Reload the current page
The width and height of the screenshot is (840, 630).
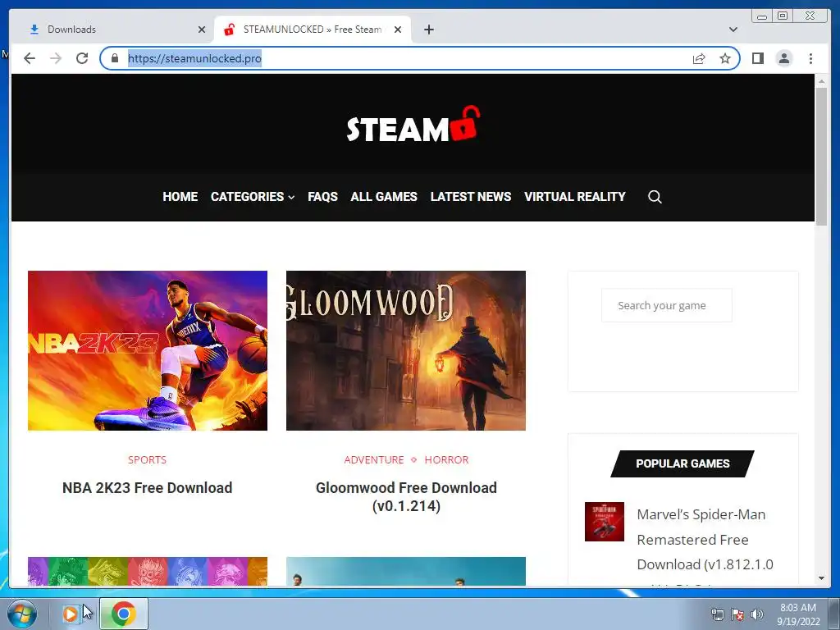[x=82, y=58]
